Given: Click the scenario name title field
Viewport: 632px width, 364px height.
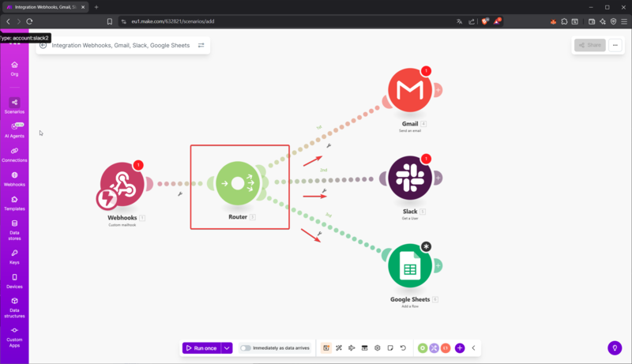Looking at the screenshot, I should tap(120, 45).
